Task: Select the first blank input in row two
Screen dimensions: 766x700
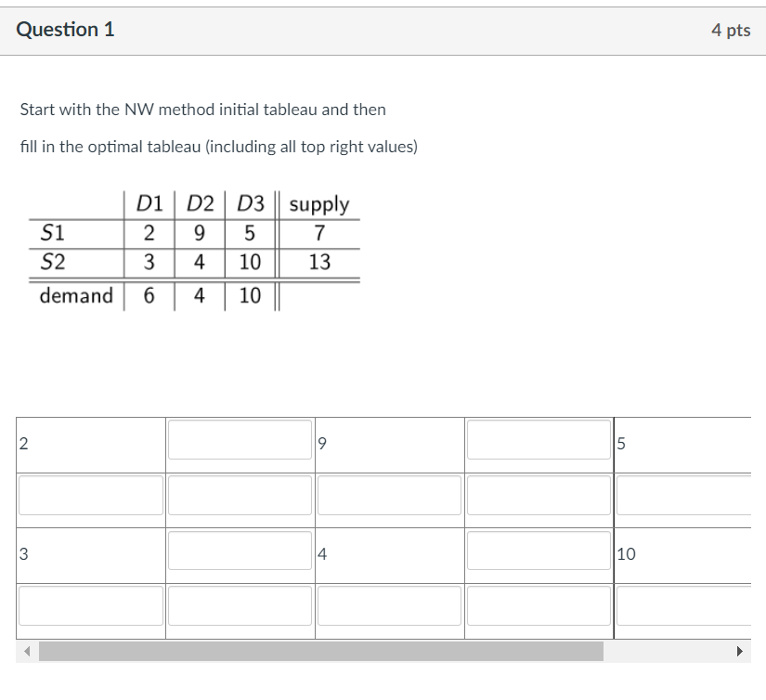Action: tap(90, 495)
